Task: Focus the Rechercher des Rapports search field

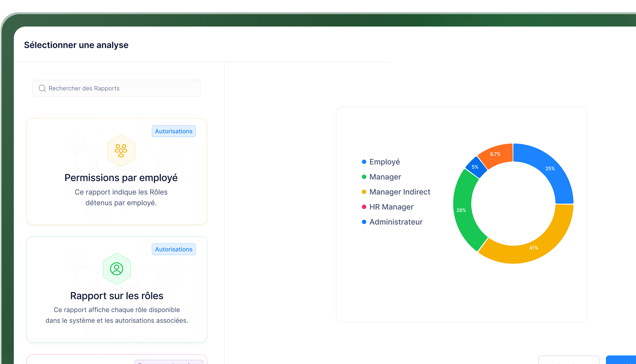Action: [x=120, y=88]
